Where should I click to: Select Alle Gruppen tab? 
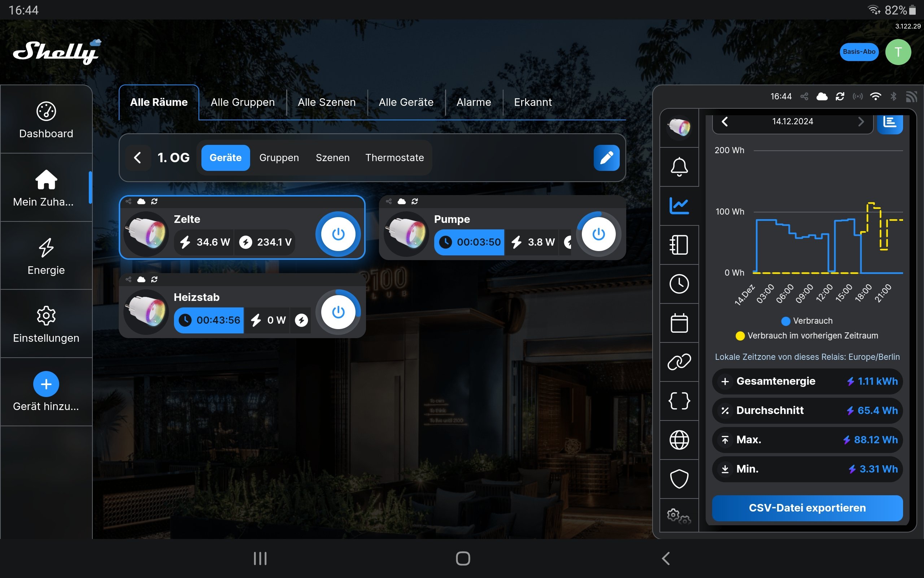click(x=243, y=103)
